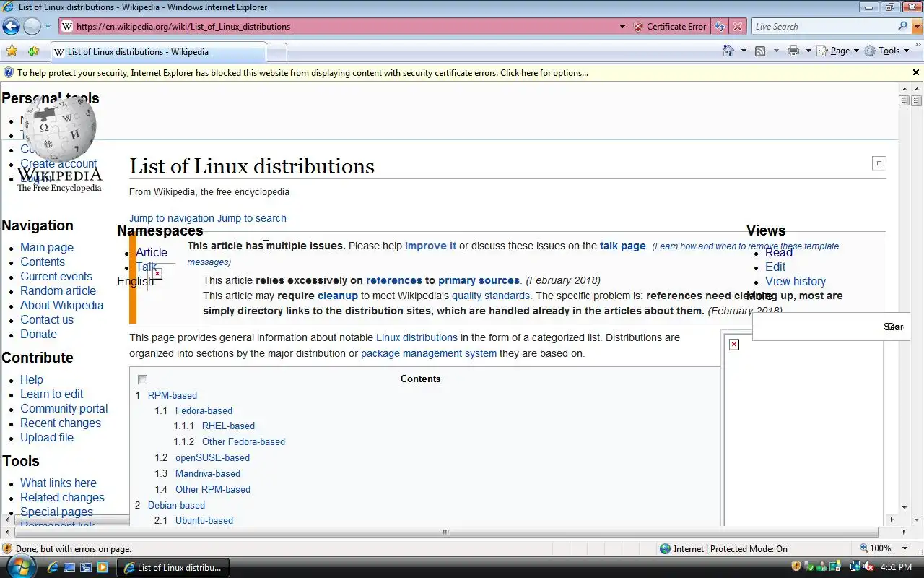Screen dimensions: 924x578
Task: Click the Wikipedia search input box
Action: pos(817,327)
